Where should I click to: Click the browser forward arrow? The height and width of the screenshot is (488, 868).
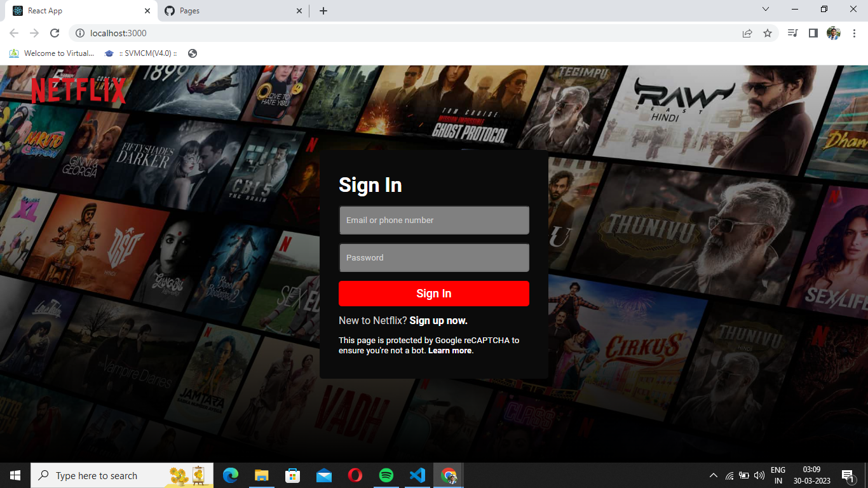[34, 33]
